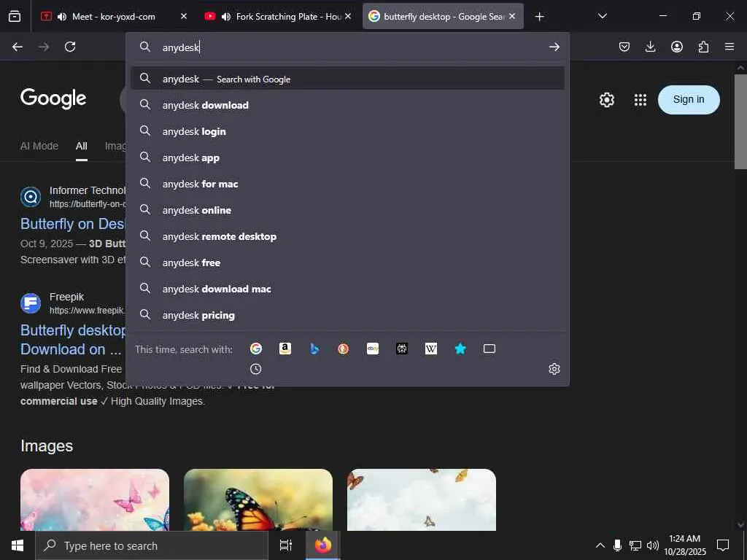Choose the 'anydesk login' suggestion
Screen dimensions: 747x560
click(347, 131)
